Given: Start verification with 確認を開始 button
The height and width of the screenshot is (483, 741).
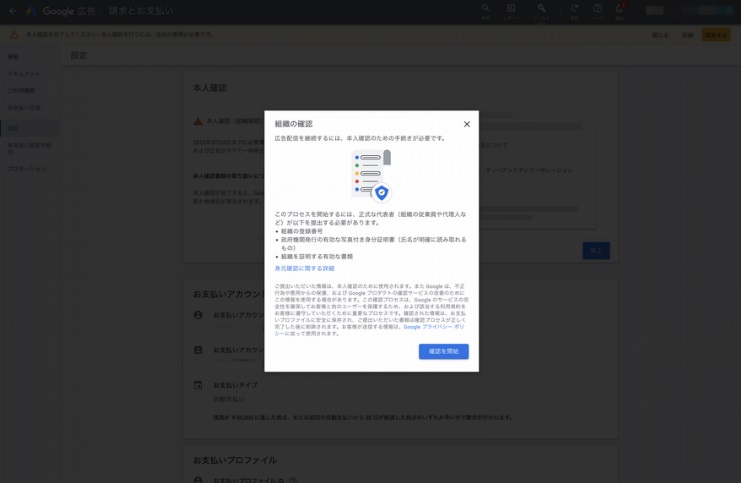Looking at the screenshot, I should 443,351.
